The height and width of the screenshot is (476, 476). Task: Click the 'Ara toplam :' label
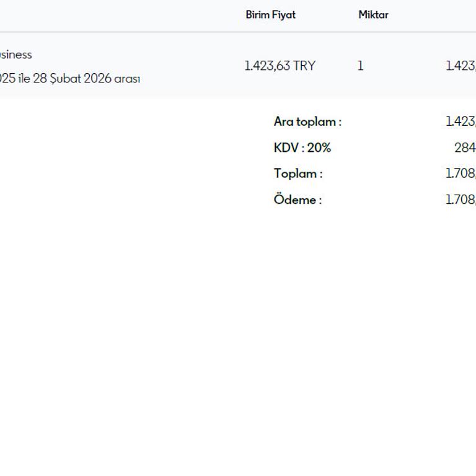click(x=307, y=121)
